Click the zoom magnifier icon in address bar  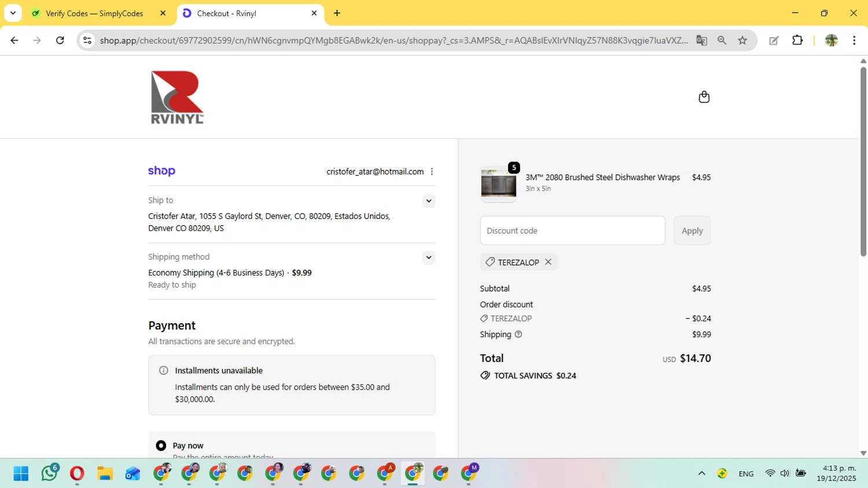(722, 41)
